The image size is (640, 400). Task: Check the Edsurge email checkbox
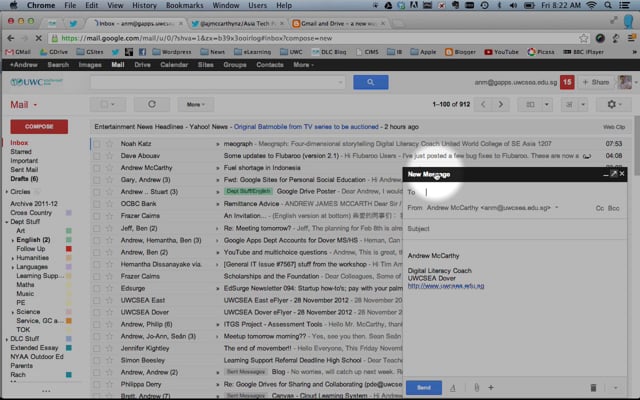(x=97, y=288)
